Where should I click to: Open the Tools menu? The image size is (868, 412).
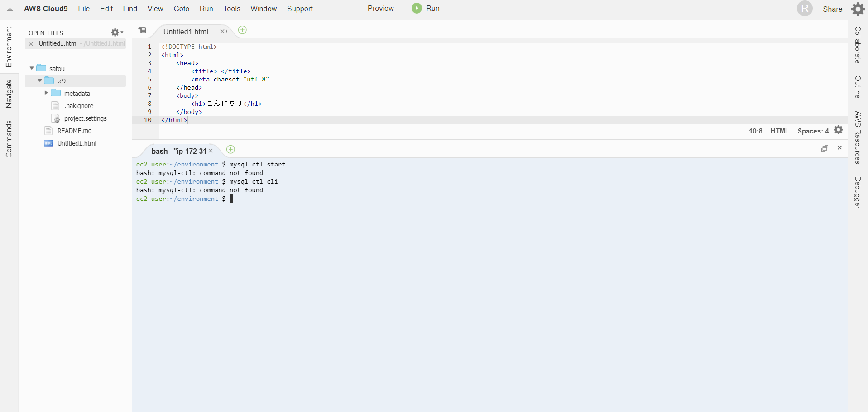tap(231, 9)
